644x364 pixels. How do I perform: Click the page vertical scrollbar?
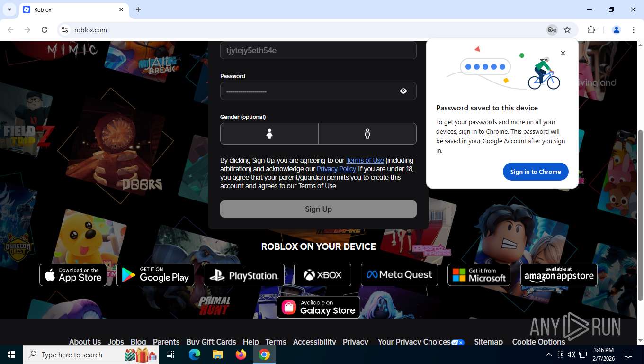(641, 215)
